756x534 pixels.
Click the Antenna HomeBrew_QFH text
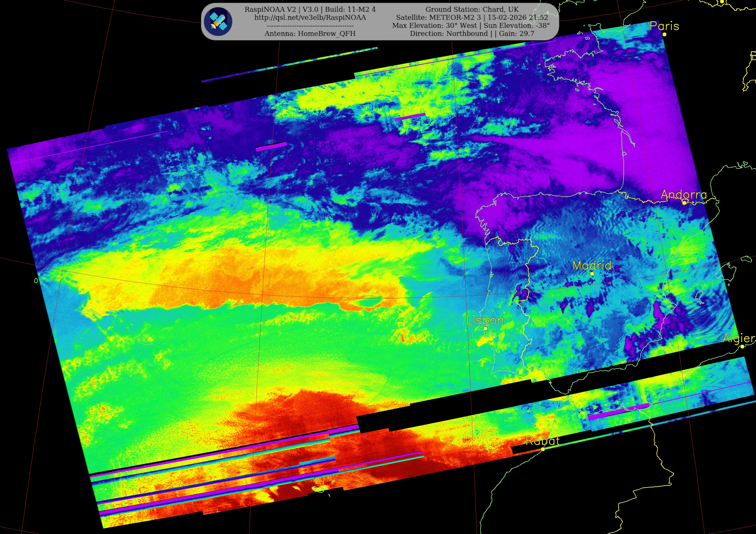click(310, 33)
